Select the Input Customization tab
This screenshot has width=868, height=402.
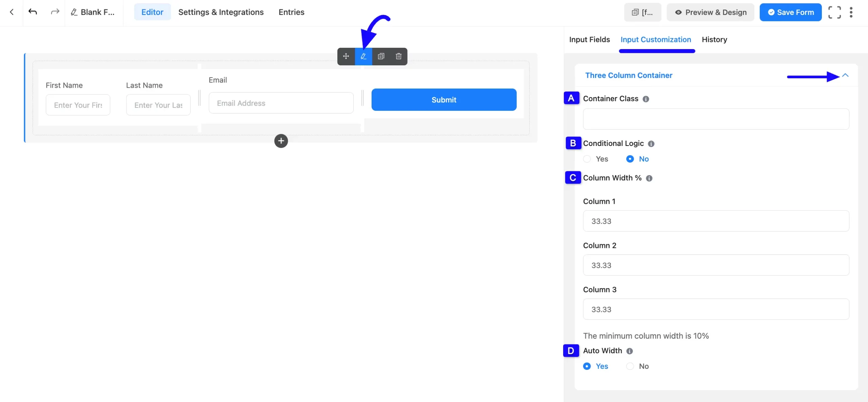[656, 40]
